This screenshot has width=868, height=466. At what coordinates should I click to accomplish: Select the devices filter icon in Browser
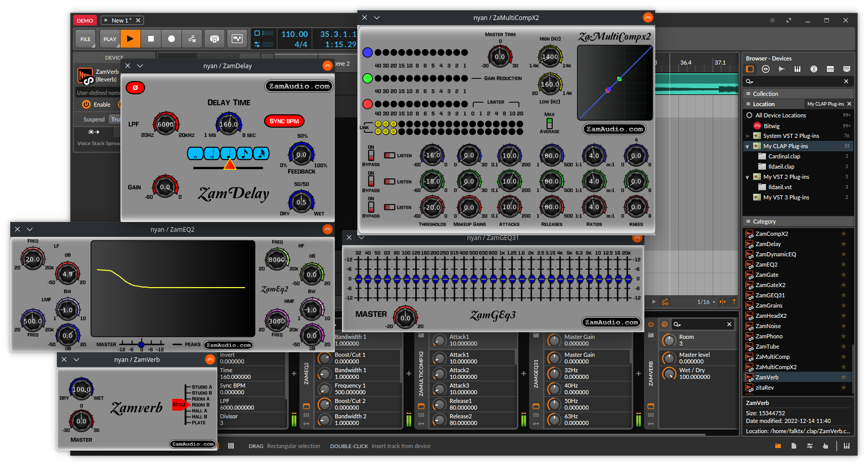click(x=765, y=69)
